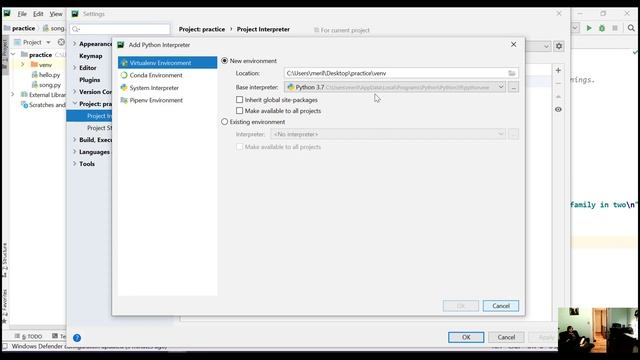Expand the Editor settings category
The height and width of the screenshot is (360, 640).
(75, 68)
